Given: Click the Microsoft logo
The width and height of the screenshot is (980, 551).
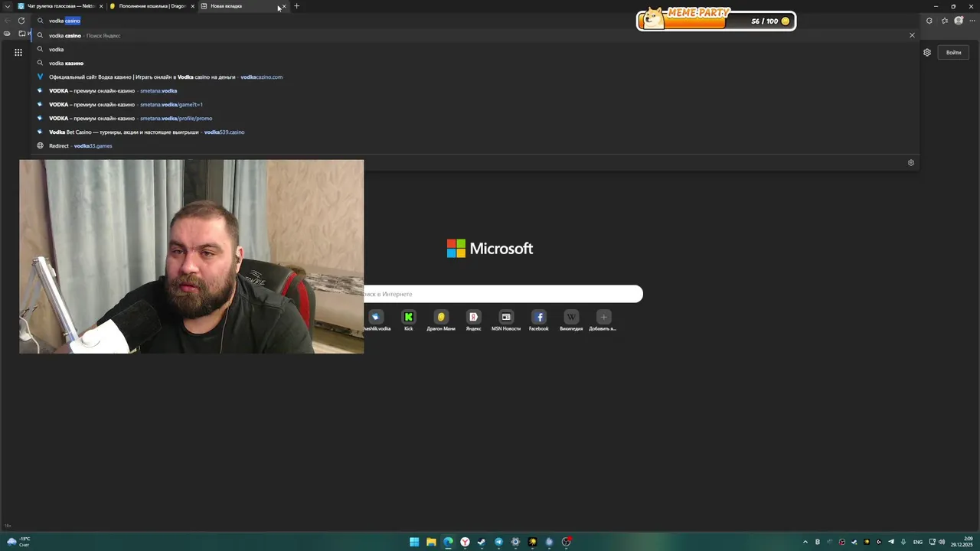Looking at the screenshot, I should pyautogui.click(x=490, y=249).
